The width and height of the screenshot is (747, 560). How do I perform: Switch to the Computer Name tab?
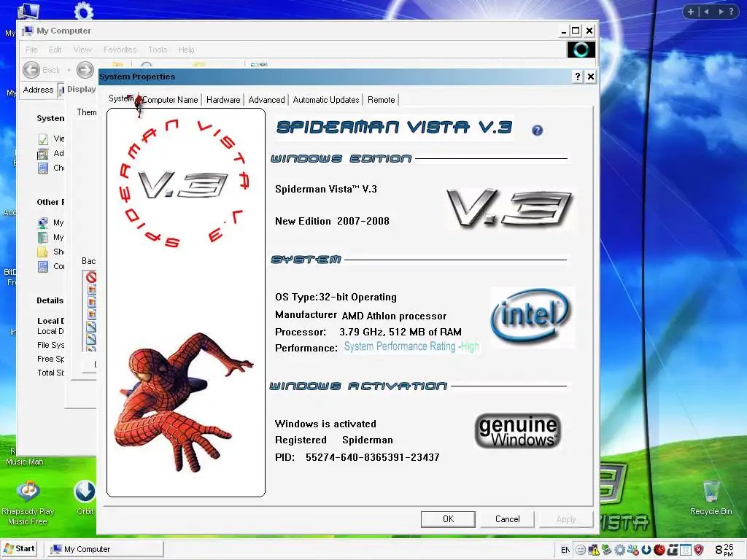[170, 100]
